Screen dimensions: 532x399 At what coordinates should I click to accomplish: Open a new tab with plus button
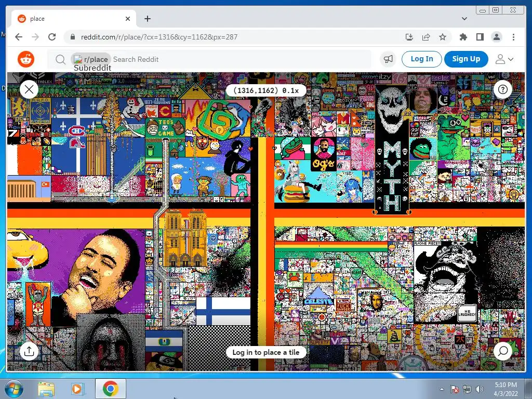coord(147,19)
